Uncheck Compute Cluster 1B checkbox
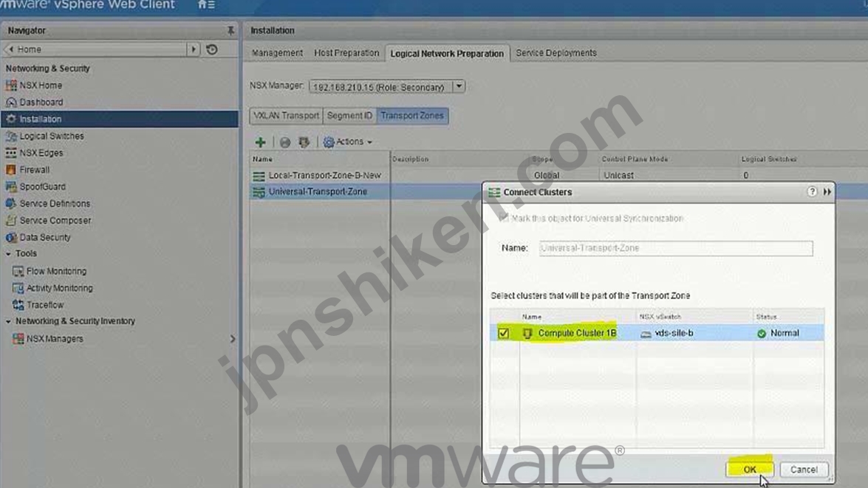868x488 pixels. [503, 333]
